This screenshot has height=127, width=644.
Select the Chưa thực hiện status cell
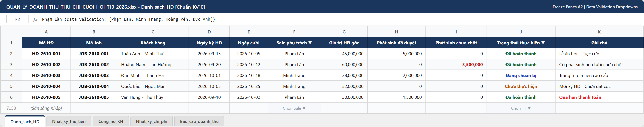tap(521, 86)
